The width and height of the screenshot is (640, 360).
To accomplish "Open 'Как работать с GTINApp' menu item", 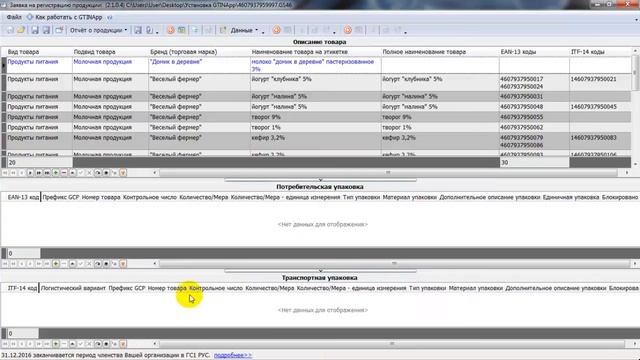I will click(x=69, y=17).
